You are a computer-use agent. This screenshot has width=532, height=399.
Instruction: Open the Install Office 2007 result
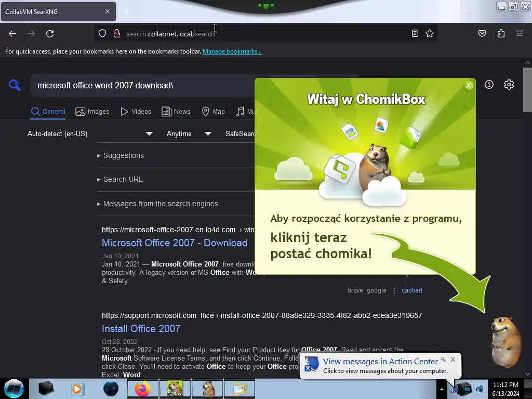click(141, 328)
